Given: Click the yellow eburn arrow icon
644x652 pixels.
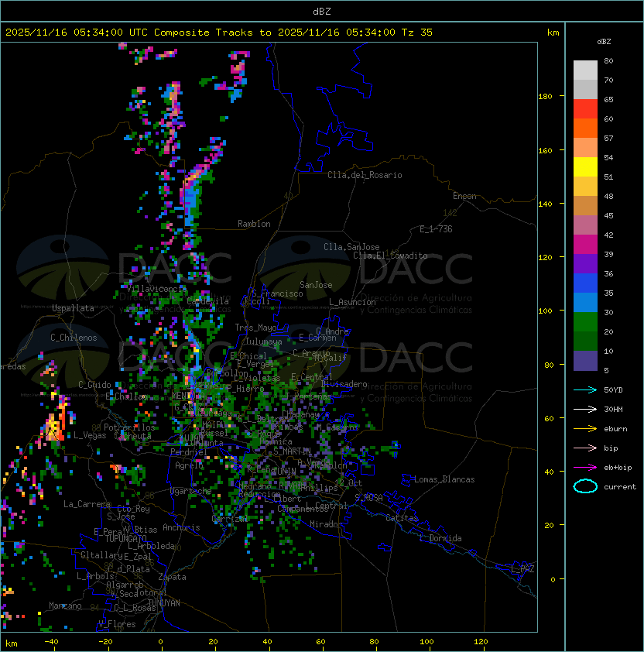Looking at the screenshot, I should pos(585,429).
